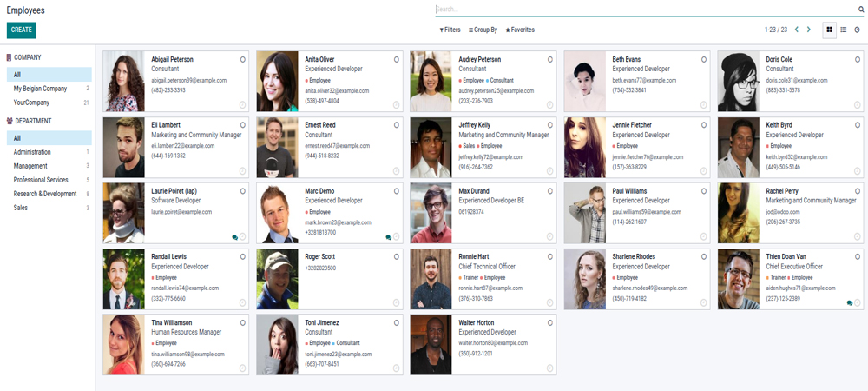The height and width of the screenshot is (391, 868).
Task: Open the Group By dropdown
Action: coord(483,30)
